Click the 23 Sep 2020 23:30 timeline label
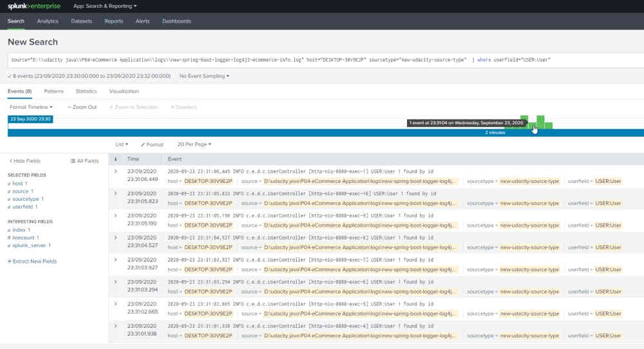Viewport: 644px width, 349px height. pos(30,119)
